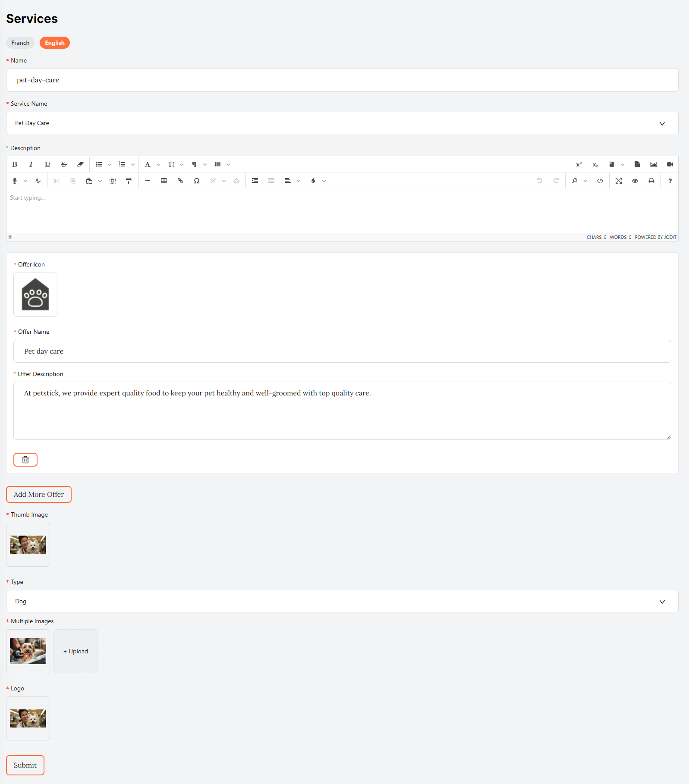The height and width of the screenshot is (784, 689).
Task: Insert special character with omega icon
Action: click(197, 181)
